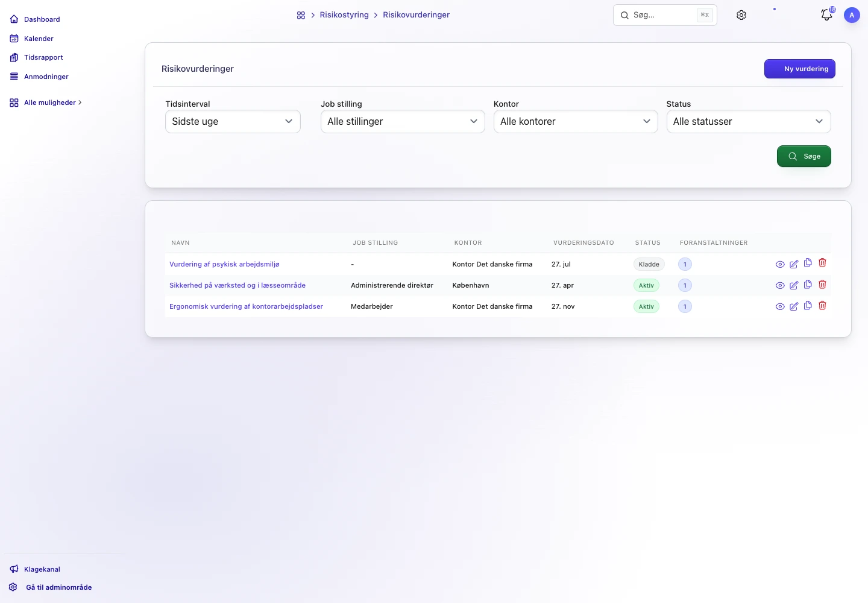
Task: Click Gå til adminområde link
Action: (x=51, y=587)
